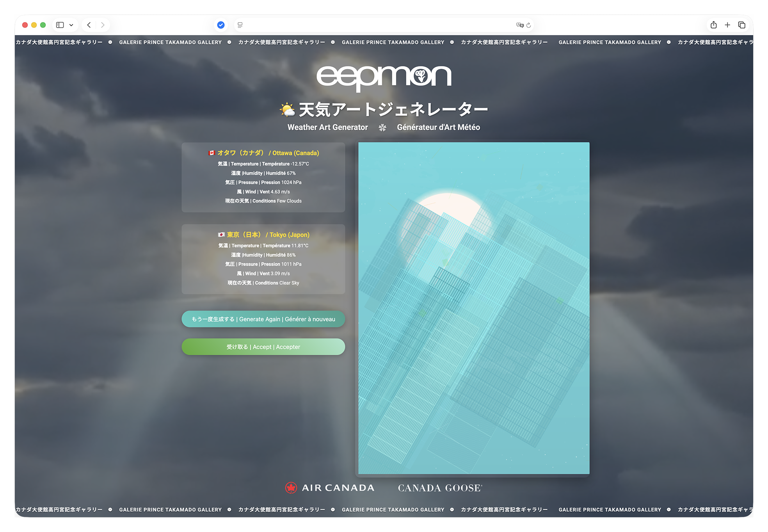Go back to the previous page

pos(89,25)
